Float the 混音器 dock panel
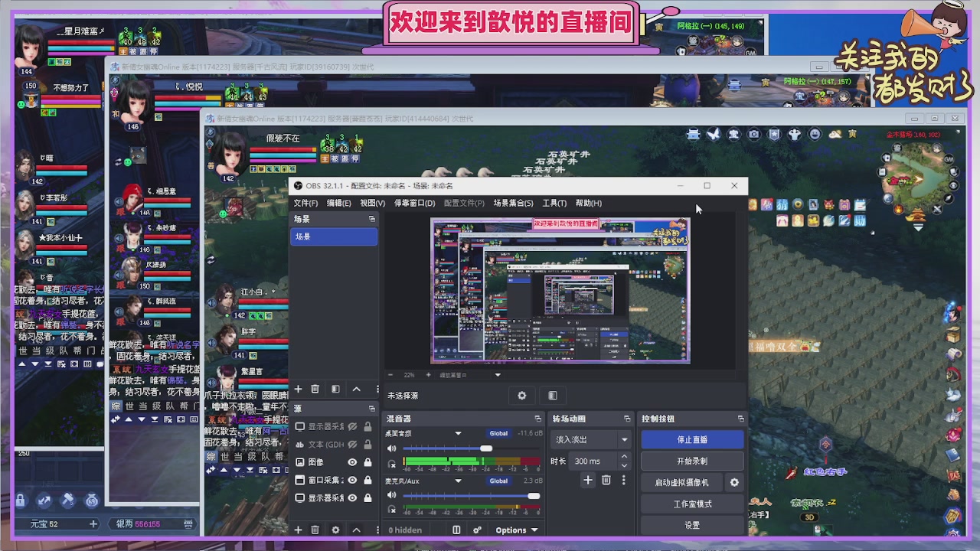 [538, 419]
